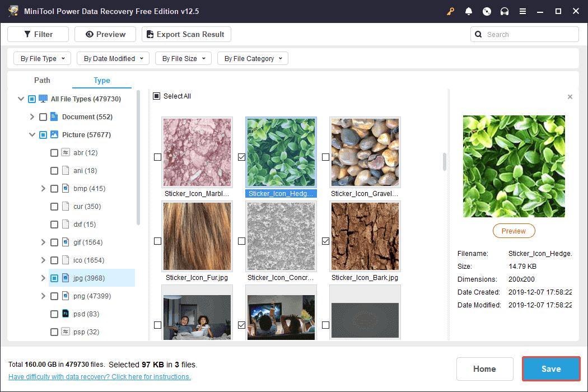Click the bootable media disc icon
The height and width of the screenshot is (392, 588).
click(487, 11)
